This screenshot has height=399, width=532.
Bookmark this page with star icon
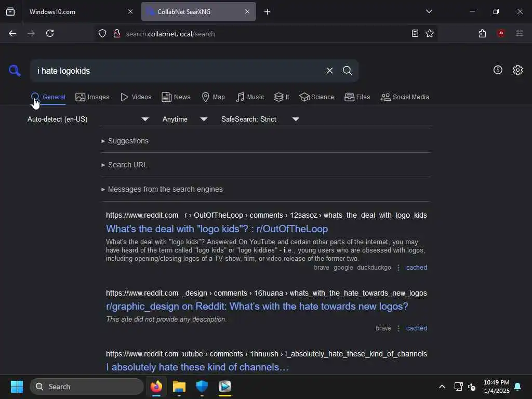pos(430,33)
